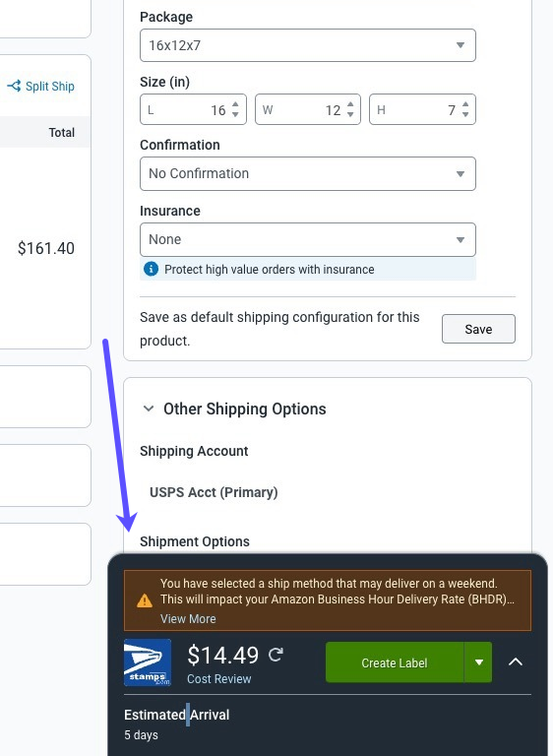Screen dimensions: 553x756
Task: Save default shipping configuration
Action: point(478,329)
